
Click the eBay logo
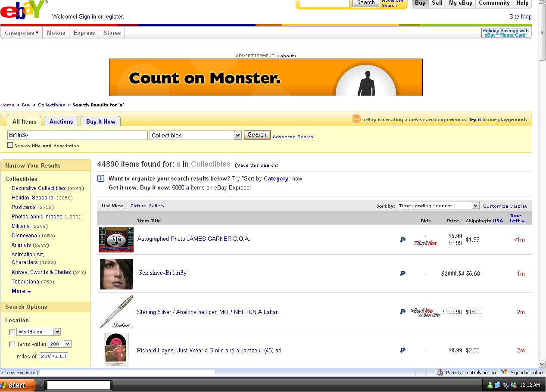pyautogui.click(x=23, y=9)
